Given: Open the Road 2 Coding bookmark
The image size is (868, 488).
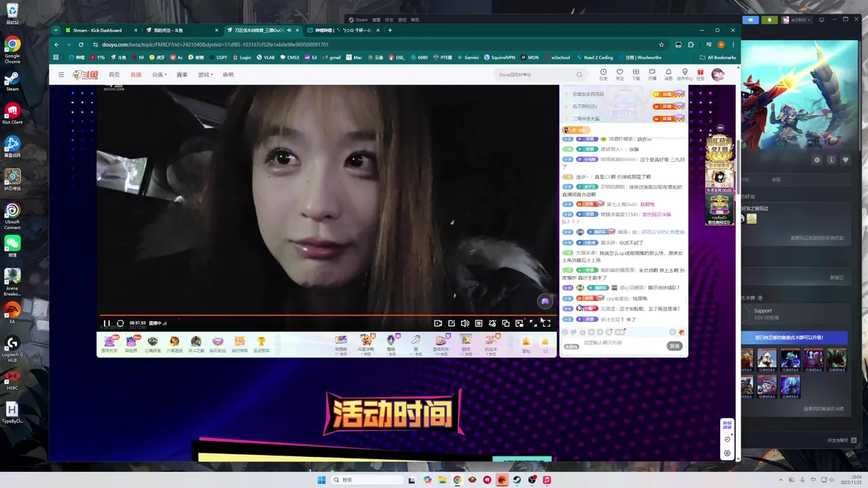Looking at the screenshot, I should click(x=595, y=58).
